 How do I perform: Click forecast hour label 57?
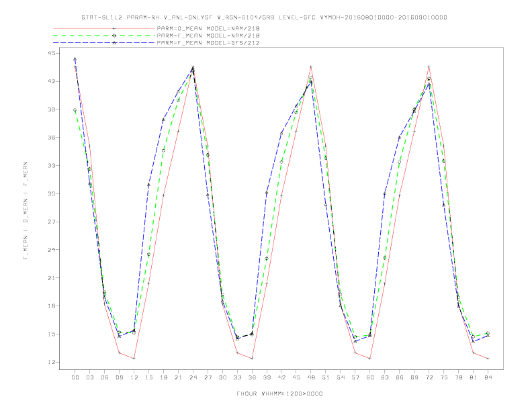tap(355, 377)
